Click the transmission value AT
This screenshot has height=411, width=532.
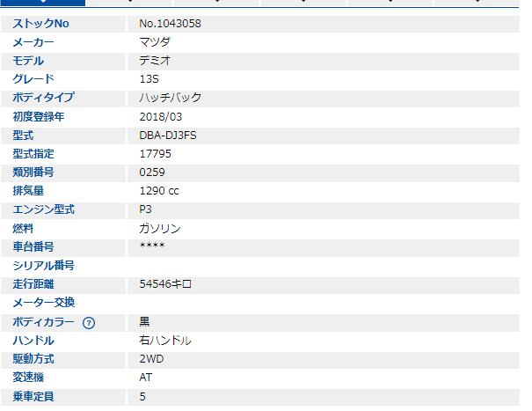coord(146,378)
